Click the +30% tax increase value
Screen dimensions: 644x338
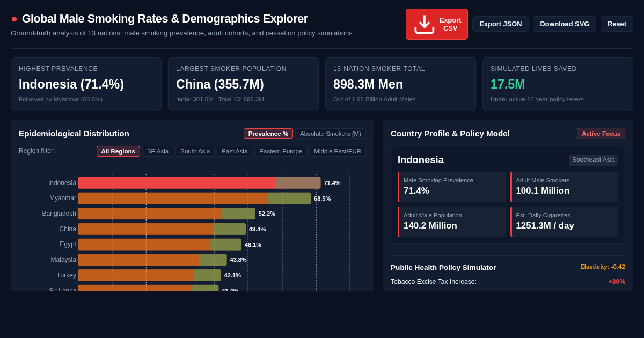click(x=617, y=282)
